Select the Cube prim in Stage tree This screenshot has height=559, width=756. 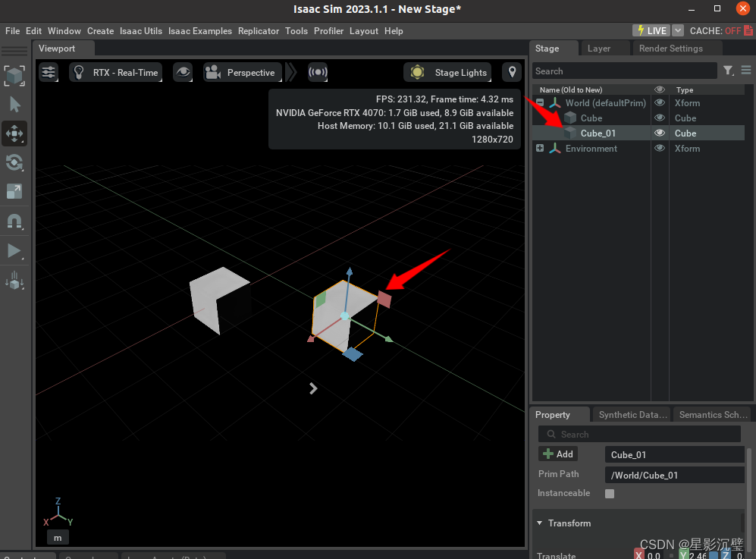pos(591,118)
